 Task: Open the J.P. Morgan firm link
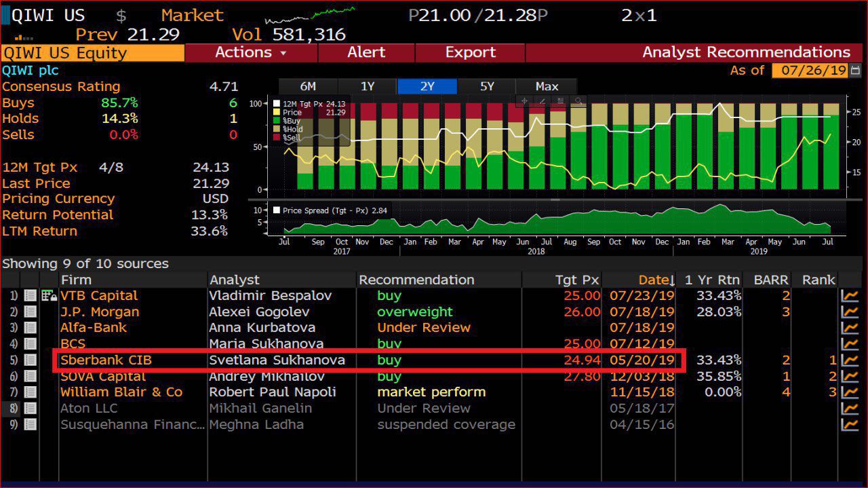[100, 312]
